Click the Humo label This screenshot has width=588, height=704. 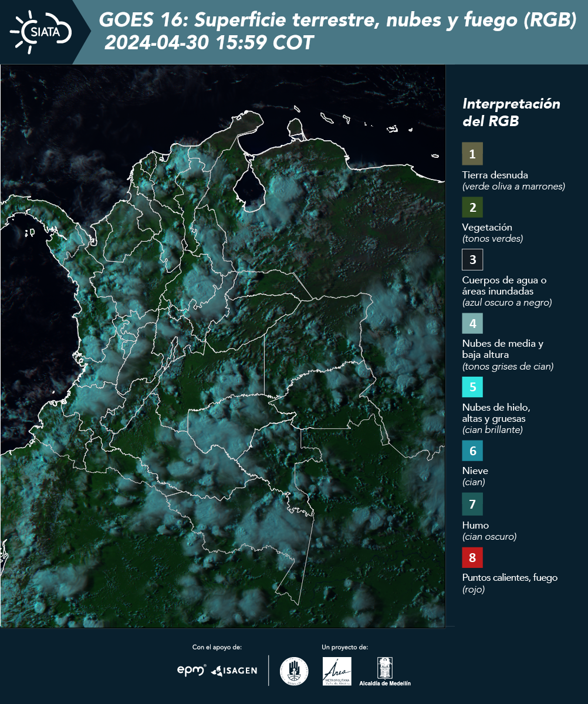pos(475,525)
